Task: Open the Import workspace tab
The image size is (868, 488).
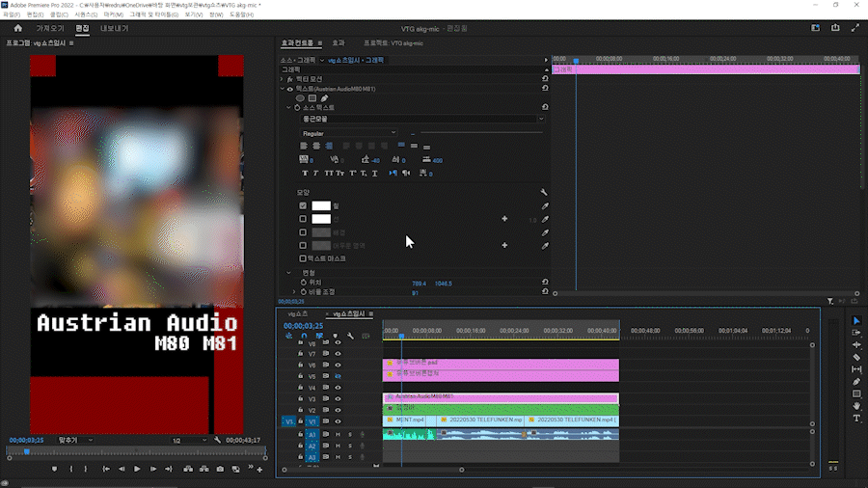Action: (x=50, y=28)
